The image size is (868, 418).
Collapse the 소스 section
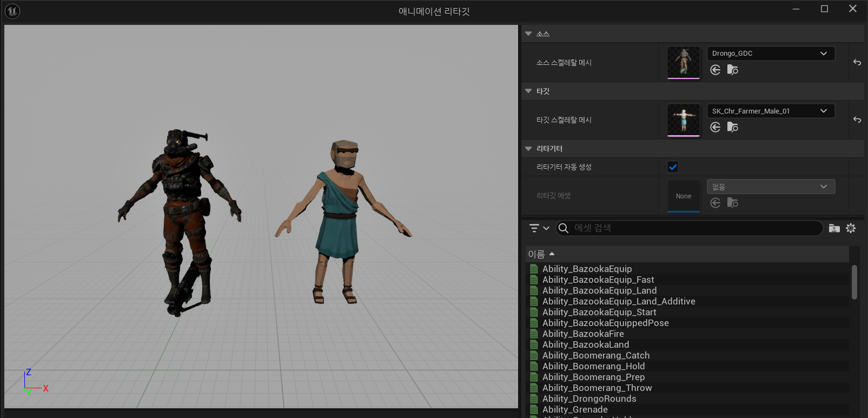coord(528,34)
